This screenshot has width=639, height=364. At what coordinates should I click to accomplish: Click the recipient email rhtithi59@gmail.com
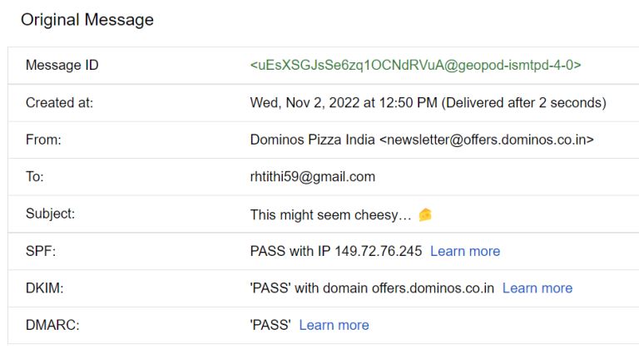pyautogui.click(x=313, y=177)
